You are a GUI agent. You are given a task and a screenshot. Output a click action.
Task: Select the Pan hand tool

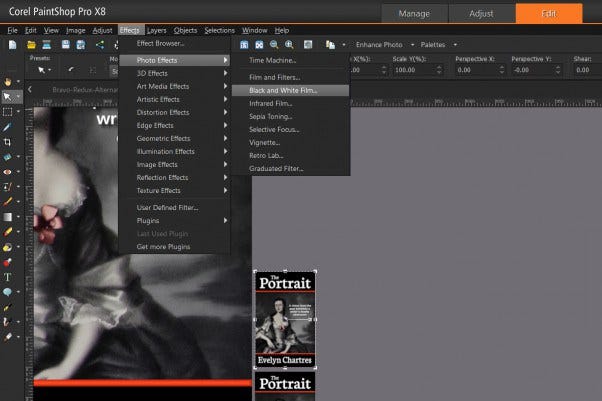8,81
